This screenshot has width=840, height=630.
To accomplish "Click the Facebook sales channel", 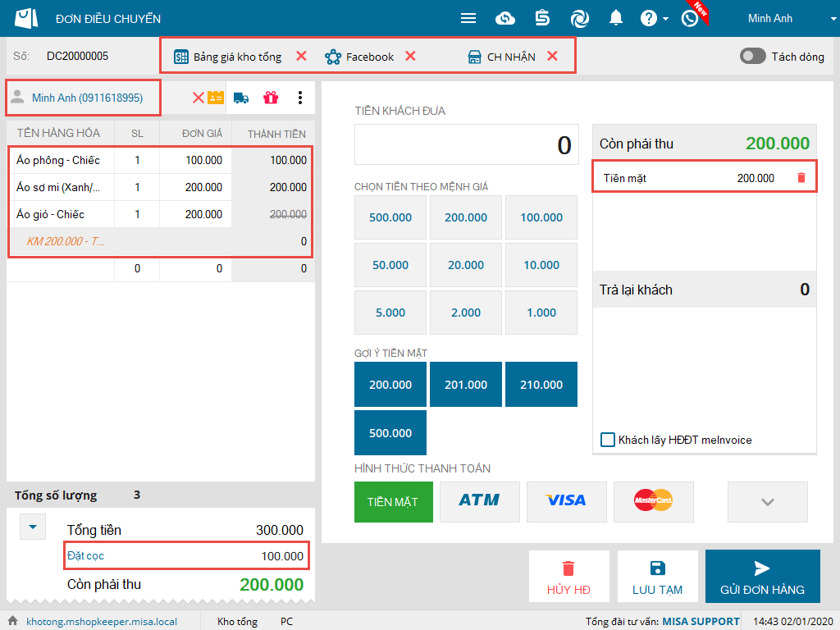I will (x=359, y=57).
